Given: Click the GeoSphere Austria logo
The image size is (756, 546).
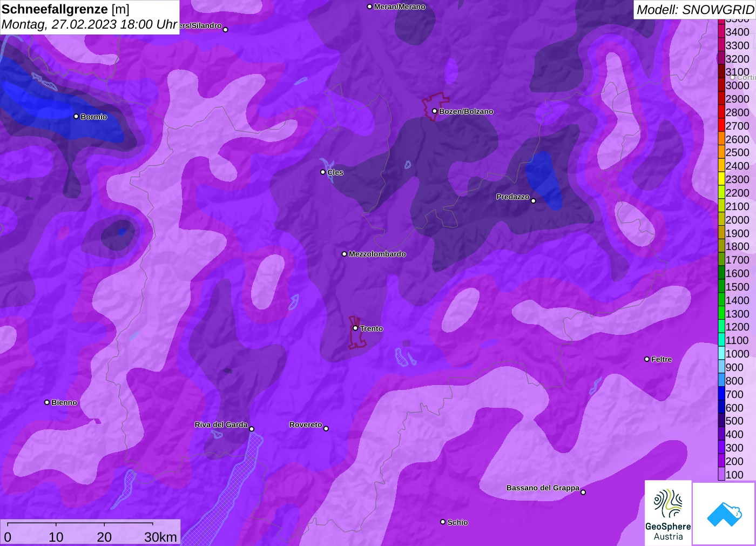Looking at the screenshot, I should pos(668,513).
